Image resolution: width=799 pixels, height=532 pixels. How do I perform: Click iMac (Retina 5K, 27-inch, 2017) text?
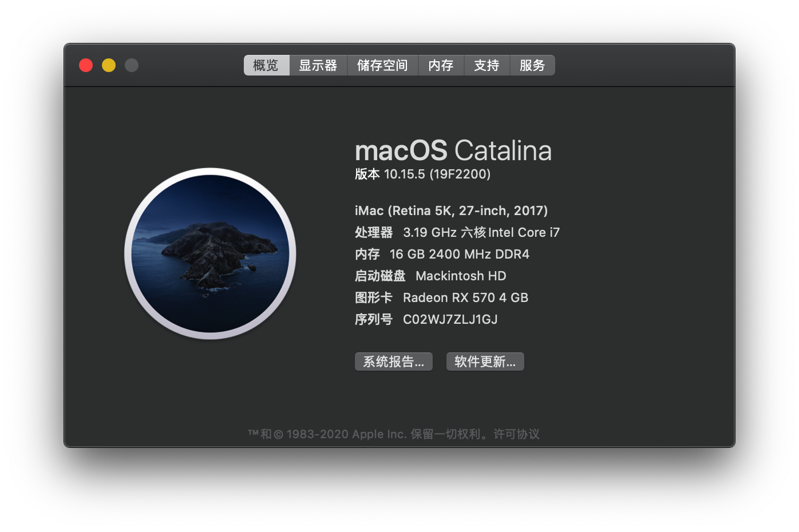[452, 211]
